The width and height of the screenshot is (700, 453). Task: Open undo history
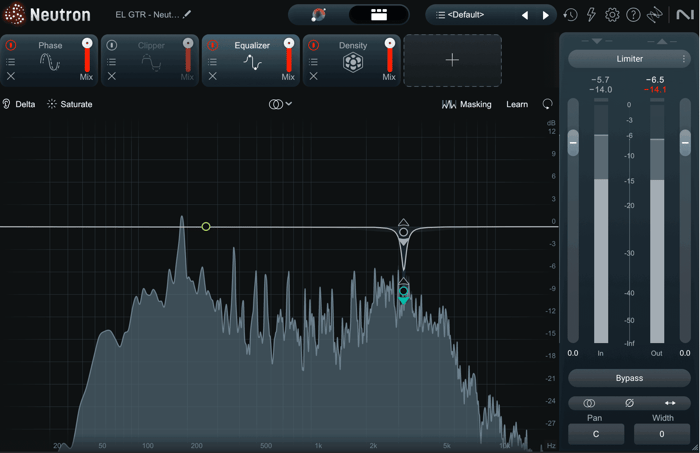pos(570,15)
